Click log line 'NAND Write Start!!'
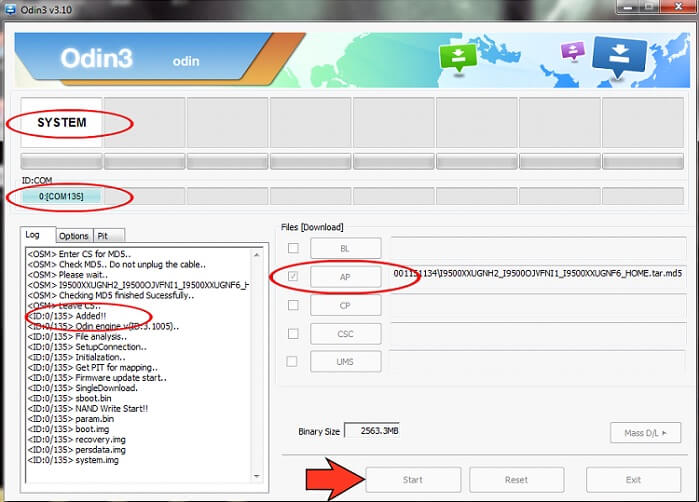The width and height of the screenshot is (699, 502). (88, 408)
